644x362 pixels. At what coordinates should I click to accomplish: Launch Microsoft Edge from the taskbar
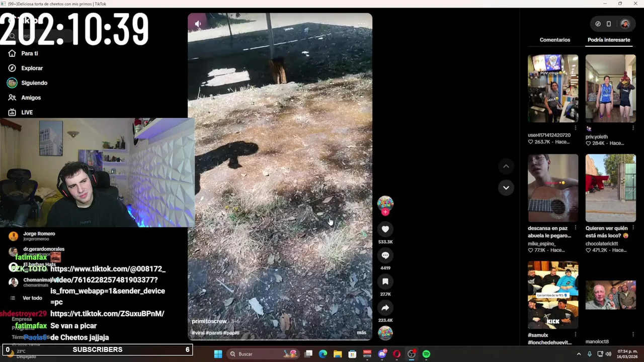click(x=323, y=354)
